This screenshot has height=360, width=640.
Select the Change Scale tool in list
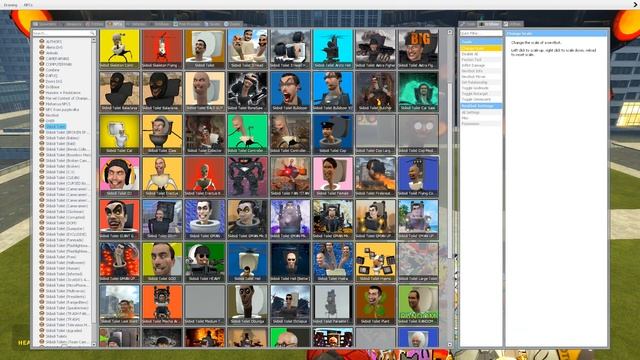pos(481,48)
